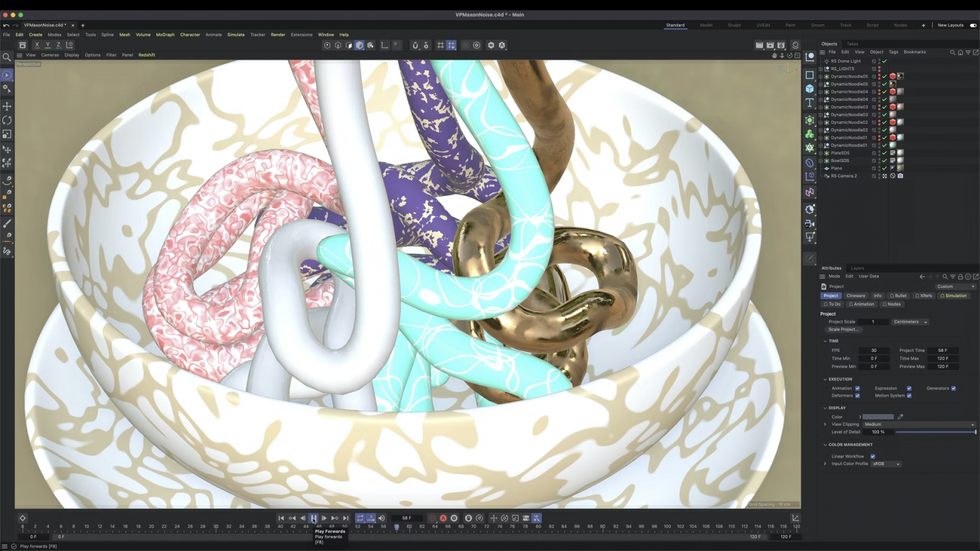
Task: Click the Scale Project button
Action: point(844,329)
